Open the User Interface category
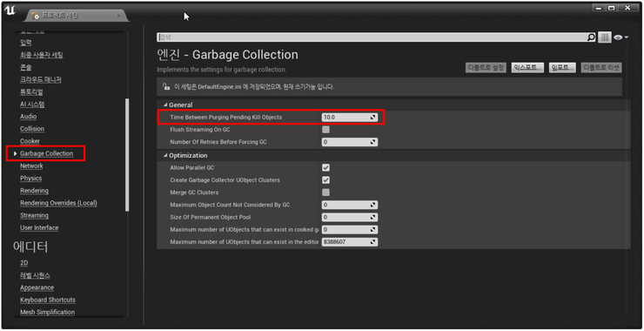644x331 pixels. (39, 227)
